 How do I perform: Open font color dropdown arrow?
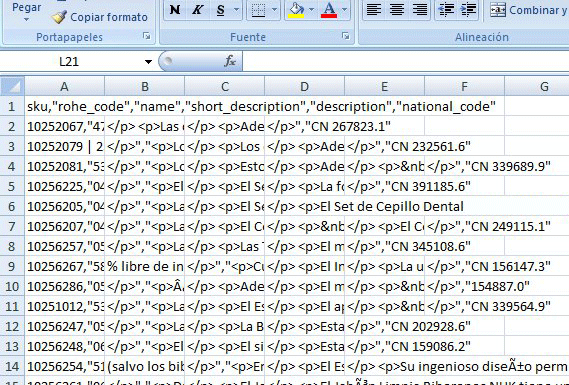345,10
